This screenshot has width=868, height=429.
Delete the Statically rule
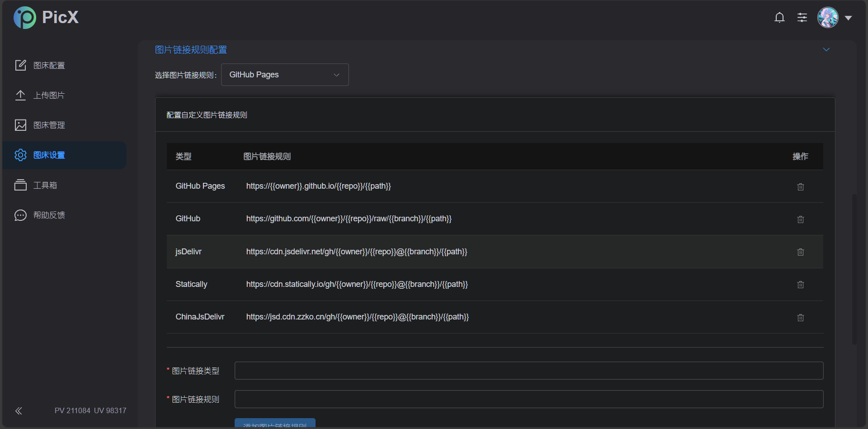[801, 285]
